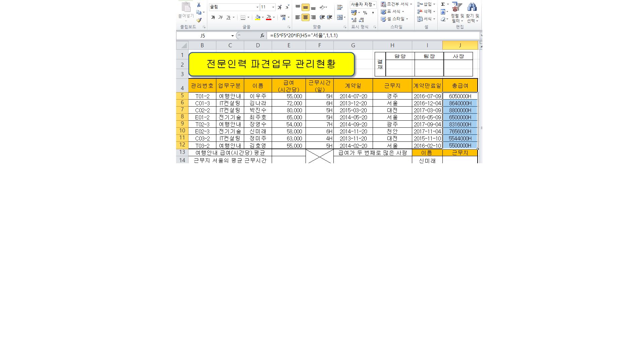This screenshot has width=644, height=362.
Task: Click the AutoSum sigma icon
Action: (443, 4)
